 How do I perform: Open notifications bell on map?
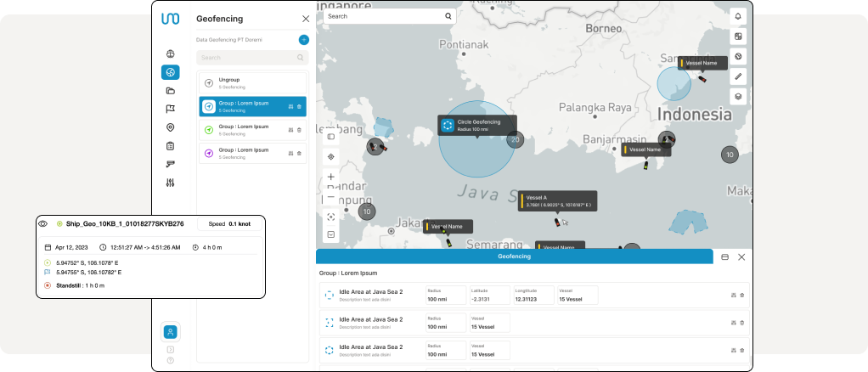(738, 17)
